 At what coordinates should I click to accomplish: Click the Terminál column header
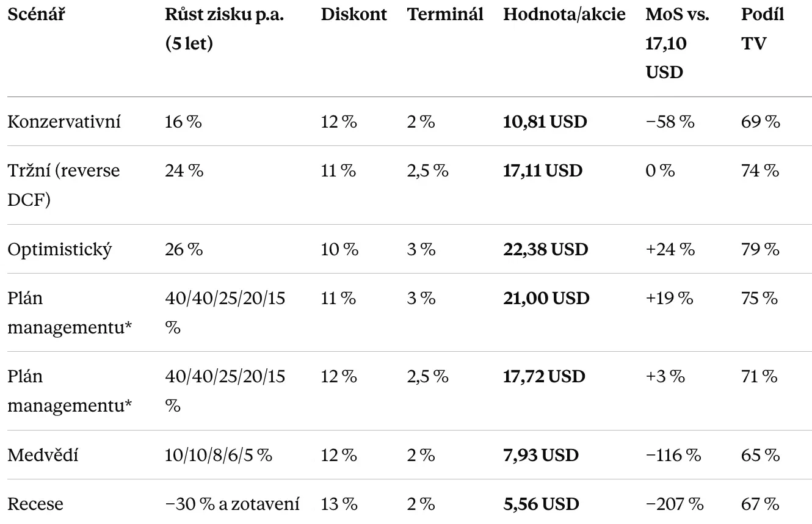coord(445,15)
